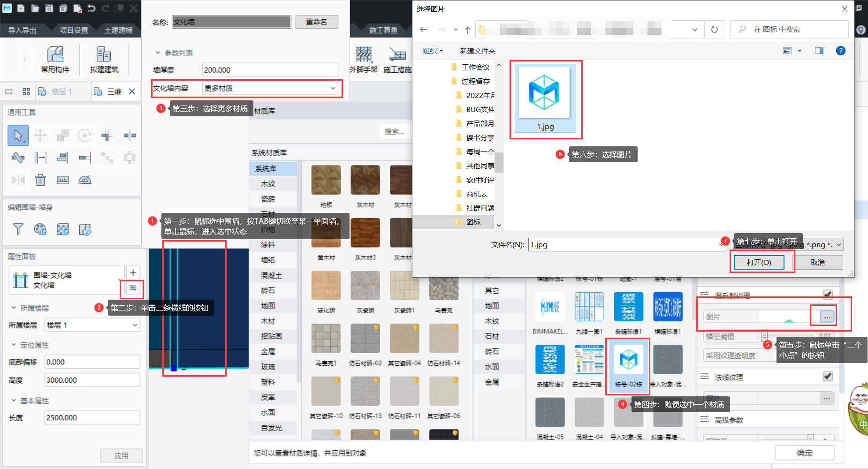Switch to the 土建建模 ribbon tab

[x=118, y=30]
